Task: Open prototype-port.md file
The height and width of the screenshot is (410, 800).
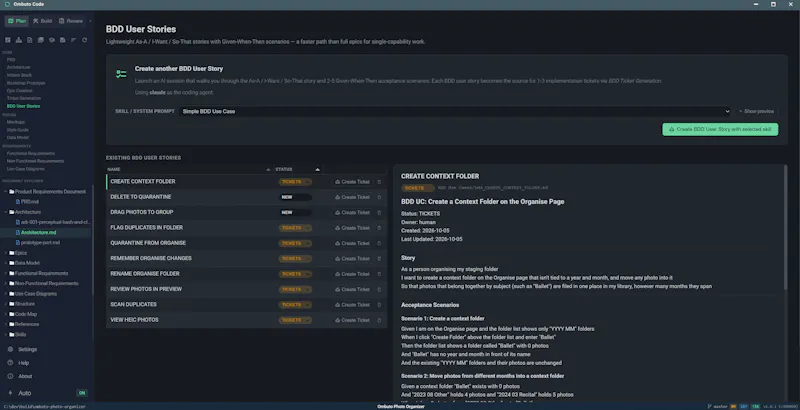Action: click(40, 243)
